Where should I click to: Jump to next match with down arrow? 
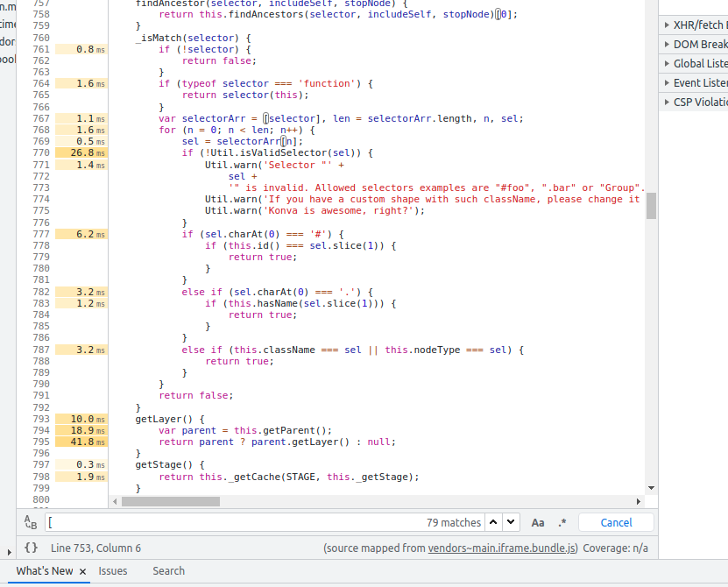tap(511, 521)
